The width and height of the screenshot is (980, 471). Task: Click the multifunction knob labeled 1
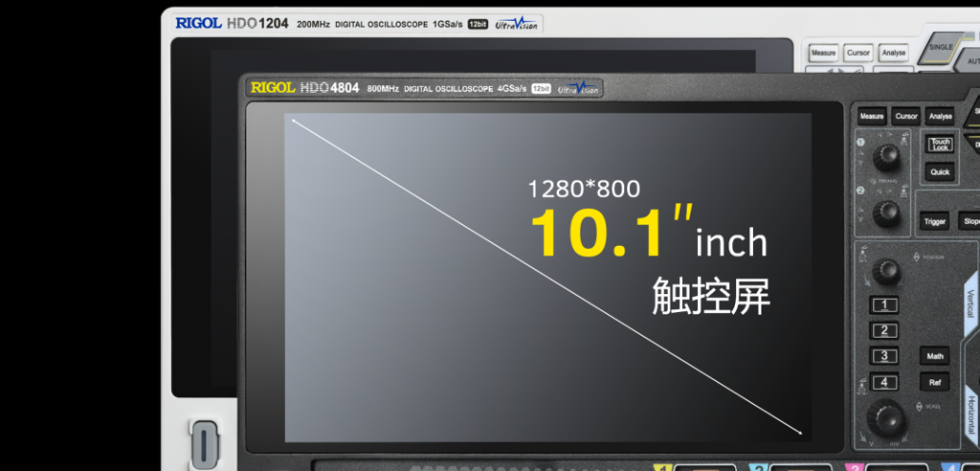point(890,155)
